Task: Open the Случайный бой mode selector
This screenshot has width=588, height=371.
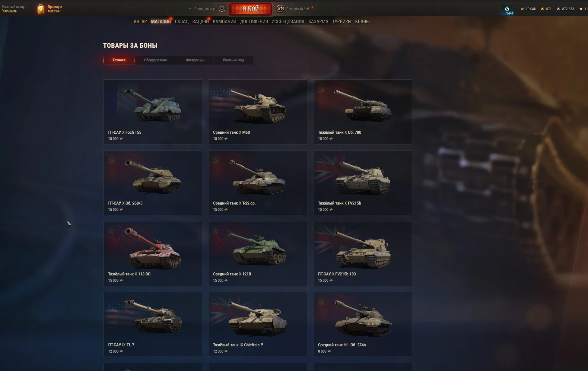Action: click(297, 9)
